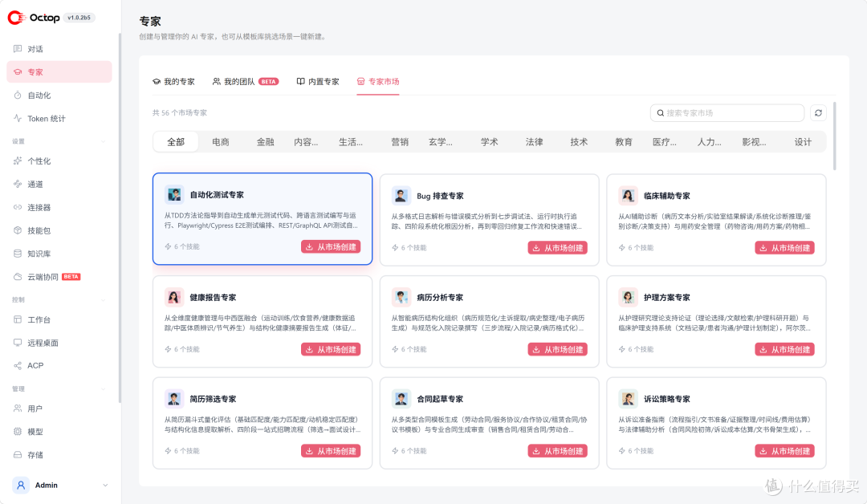Screen dimensions: 867x504
Task: Select the 全部 category filter
Action: tap(176, 142)
